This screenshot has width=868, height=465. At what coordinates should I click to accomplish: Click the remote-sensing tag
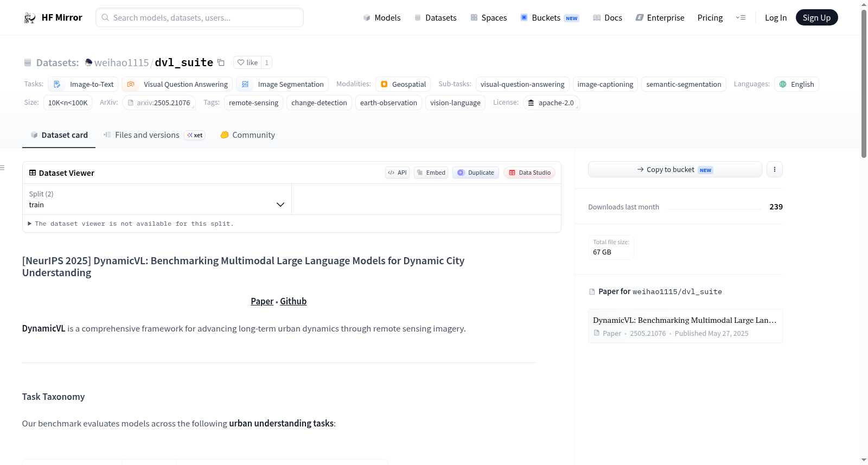point(253,103)
